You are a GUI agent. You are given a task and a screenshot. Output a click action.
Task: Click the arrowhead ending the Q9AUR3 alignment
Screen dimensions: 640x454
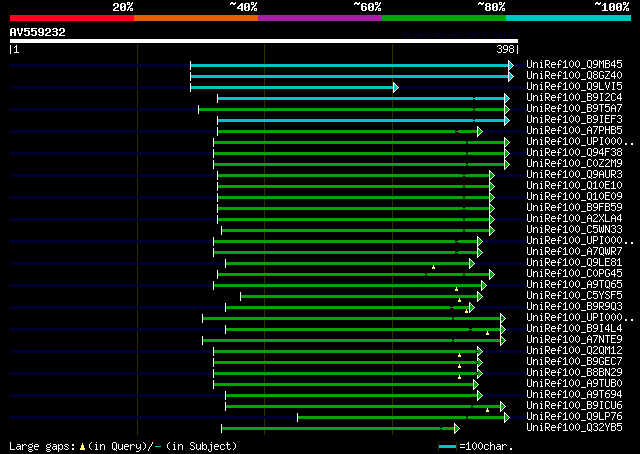[492, 176]
